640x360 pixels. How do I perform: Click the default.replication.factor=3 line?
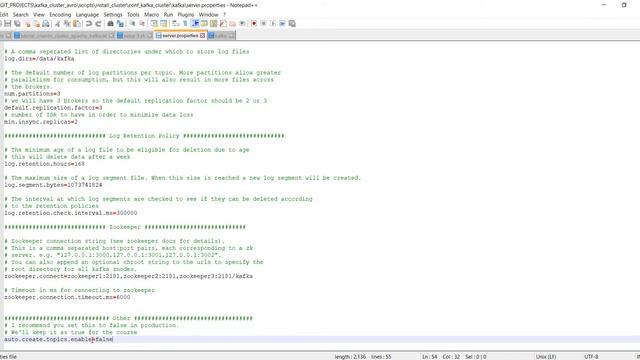tap(53, 108)
